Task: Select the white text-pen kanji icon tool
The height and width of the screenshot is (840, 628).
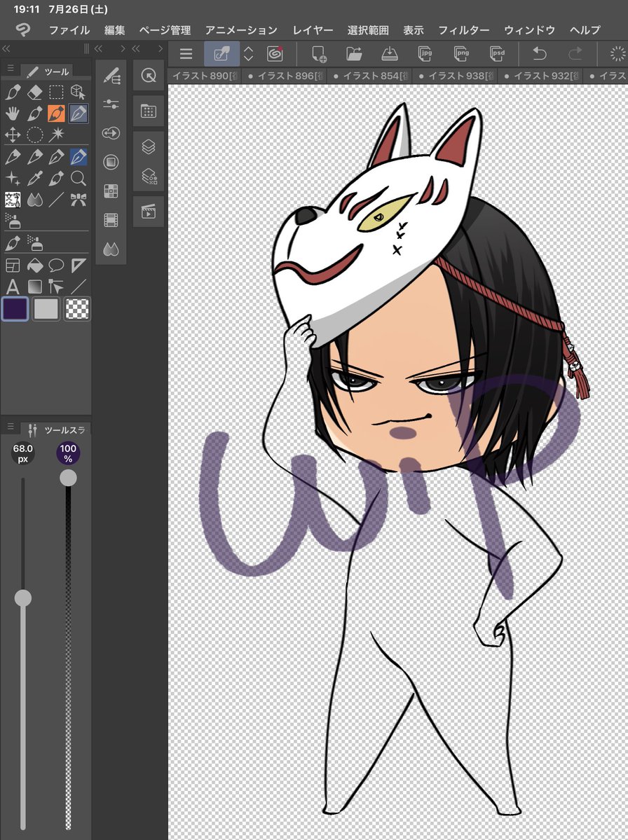Action: (13, 200)
